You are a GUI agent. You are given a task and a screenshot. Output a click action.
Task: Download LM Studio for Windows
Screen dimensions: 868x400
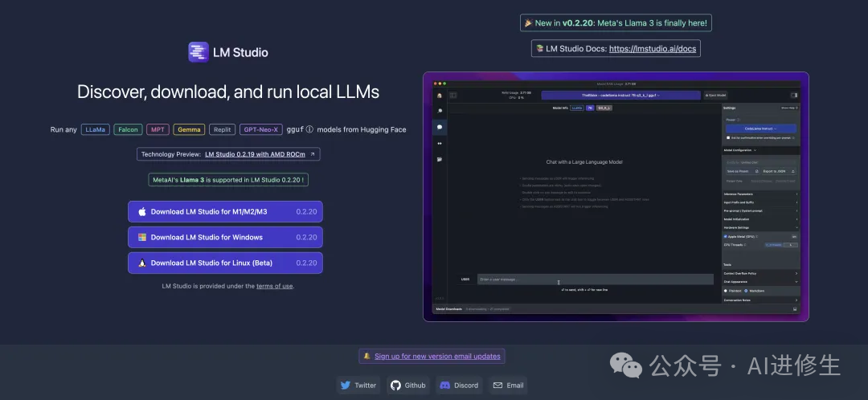point(225,237)
